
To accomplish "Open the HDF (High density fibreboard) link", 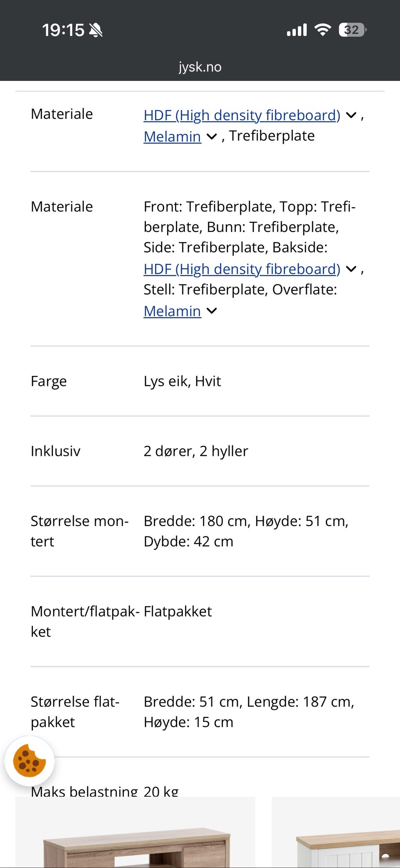I will (242, 115).
